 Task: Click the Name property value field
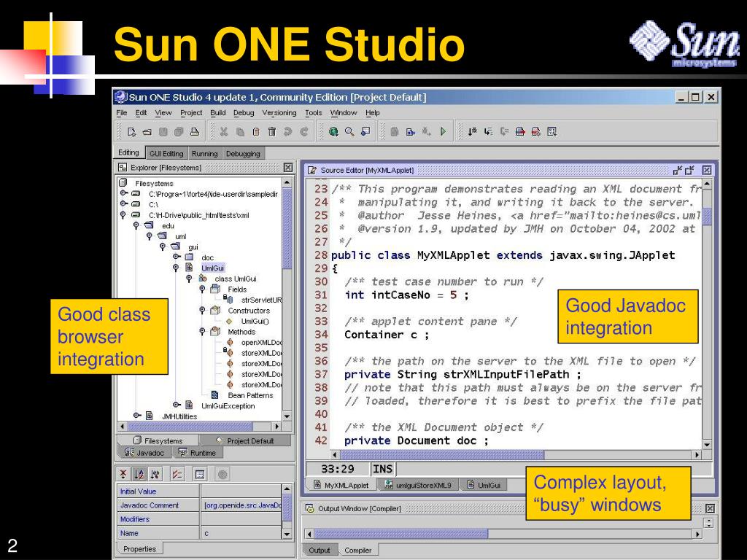coord(241,533)
